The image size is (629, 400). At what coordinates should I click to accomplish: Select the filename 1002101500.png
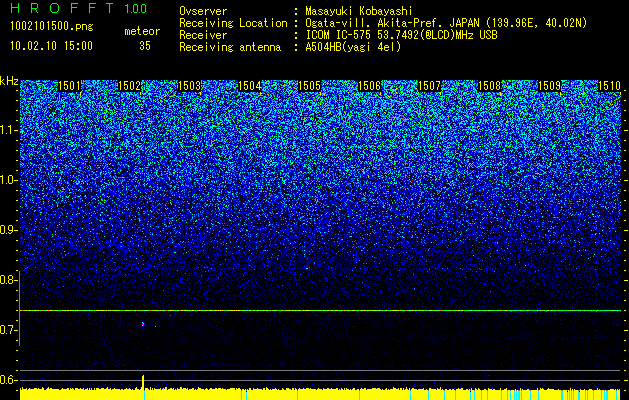tap(52, 27)
